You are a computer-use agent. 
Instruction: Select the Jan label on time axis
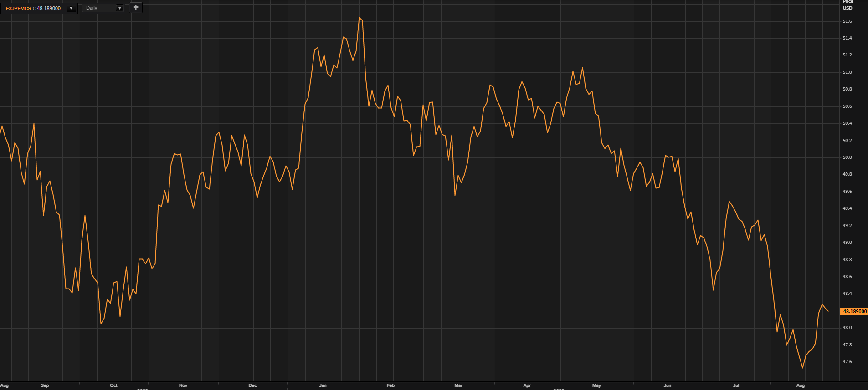pyautogui.click(x=323, y=385)
